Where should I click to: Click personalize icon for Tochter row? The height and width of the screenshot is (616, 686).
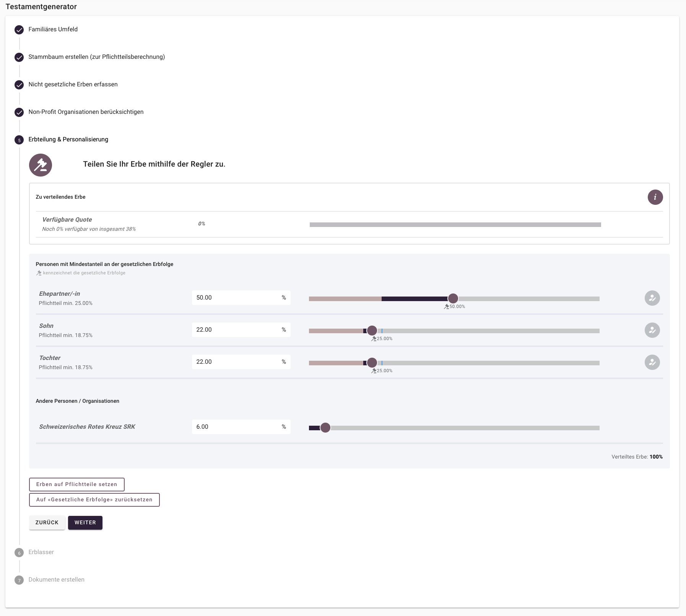tap(652, 362)
